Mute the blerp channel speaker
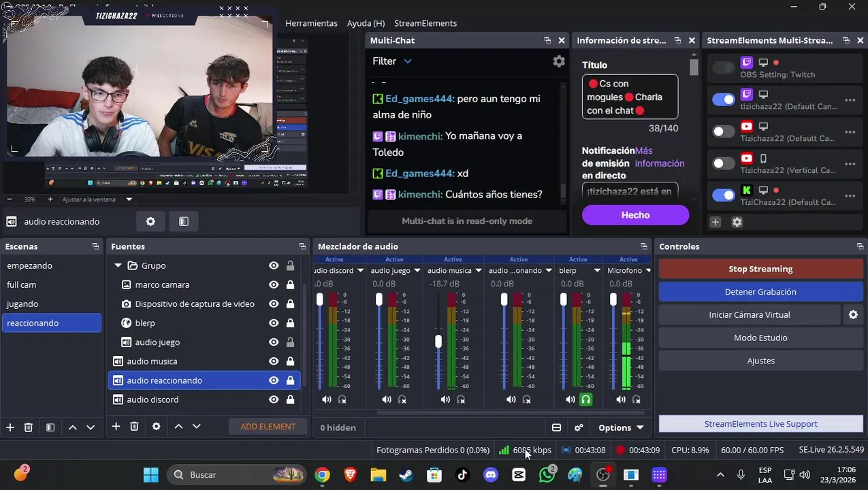 [570, 399]
